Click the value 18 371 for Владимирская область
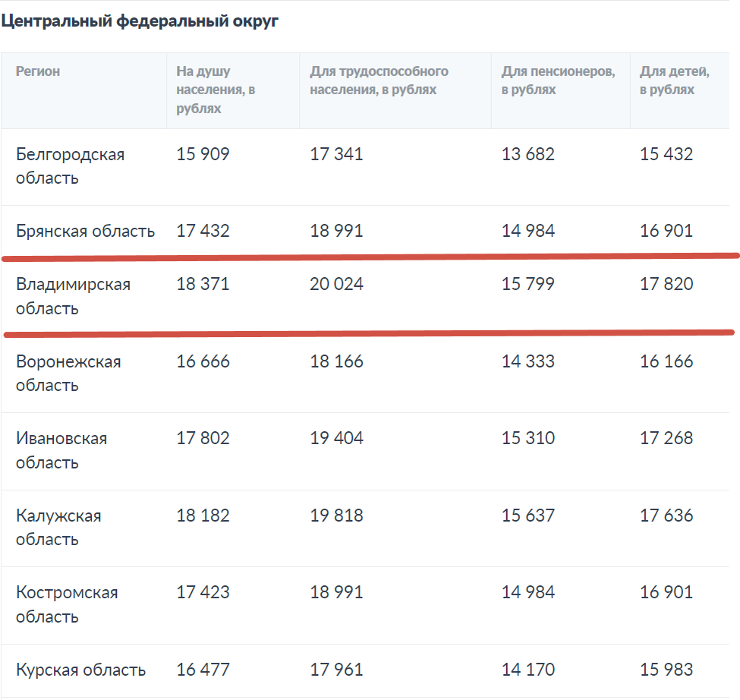 click(203, 284)
